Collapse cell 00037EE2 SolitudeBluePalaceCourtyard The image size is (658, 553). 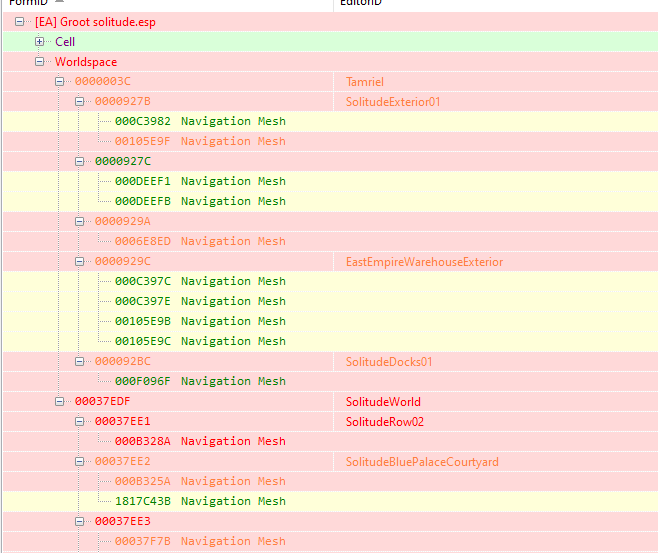79,462
